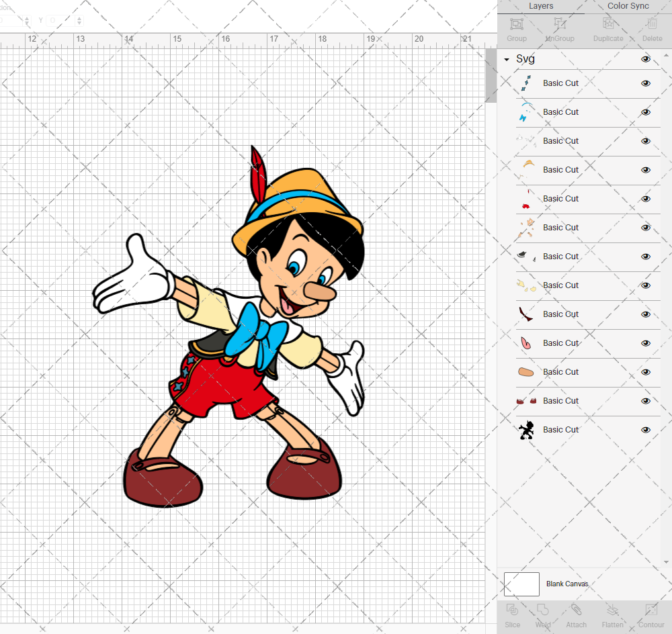
Task: Open the X position stepper dropdown
Action: 26,20
